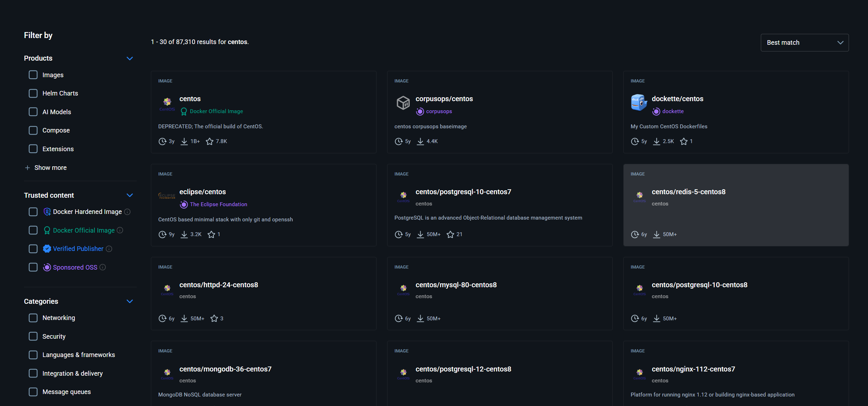
Task: Click the CentOS logo on the centos card
Action: tap(167, 103)
